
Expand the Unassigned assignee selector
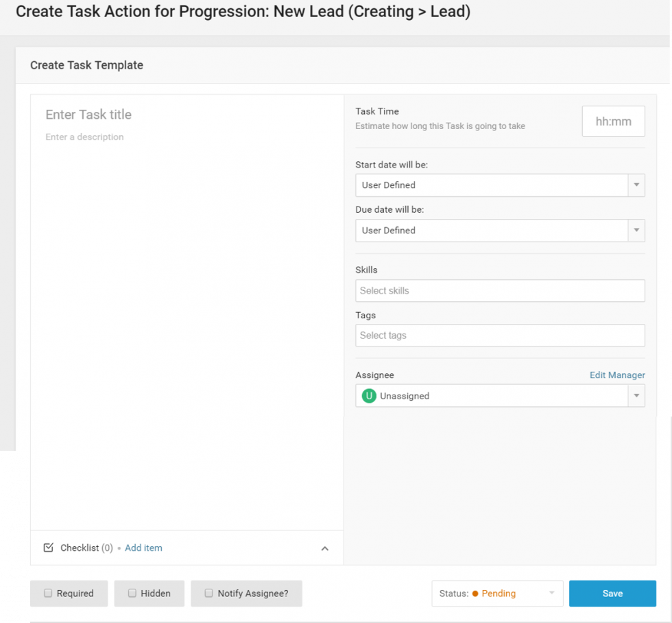(500, 396)
